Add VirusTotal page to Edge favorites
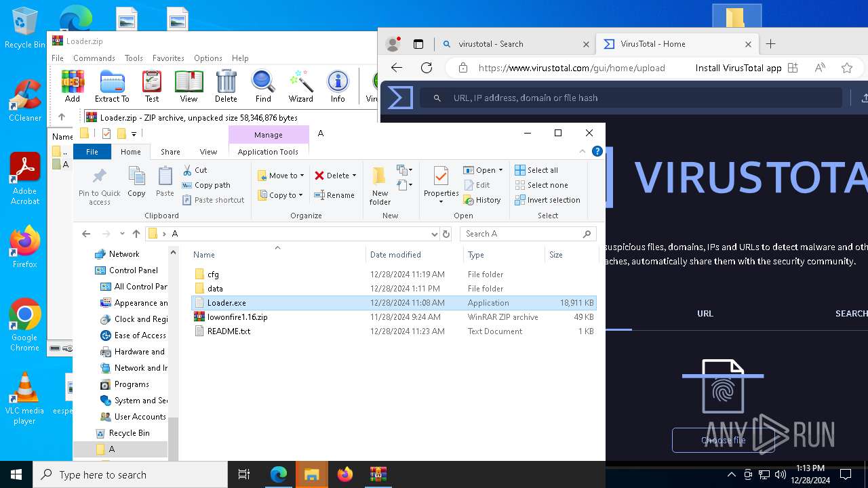 (x=846, y=68)
